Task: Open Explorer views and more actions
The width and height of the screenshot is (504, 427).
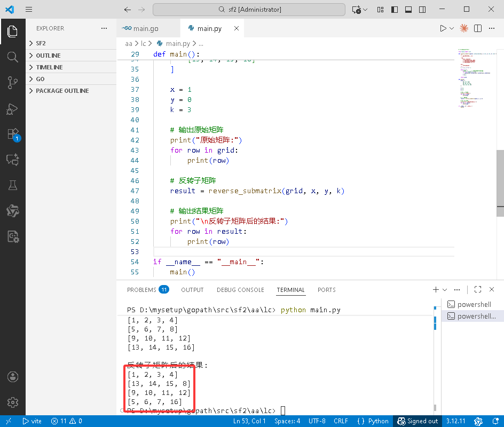Action: point(104,28)
